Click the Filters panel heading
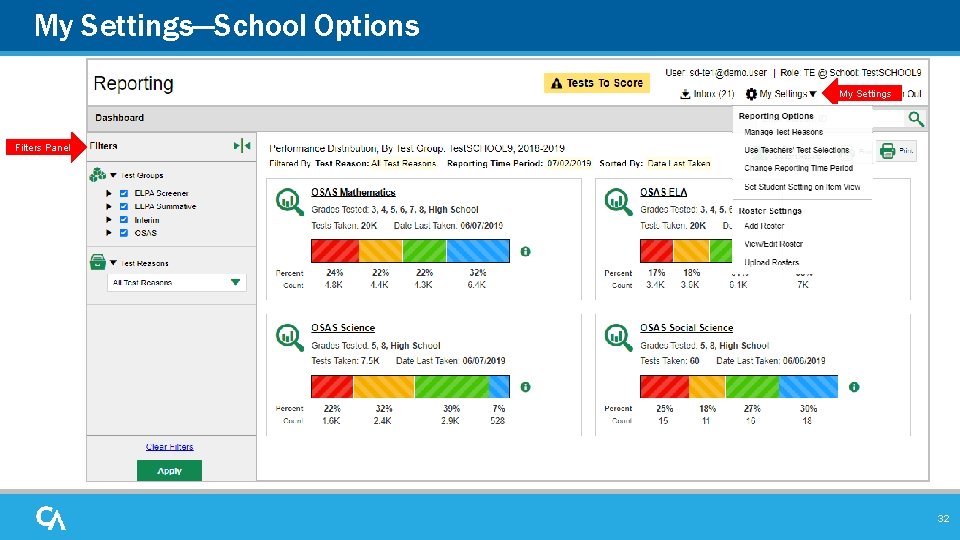Viewport: 960px width, 540px height. pos(103,146)
